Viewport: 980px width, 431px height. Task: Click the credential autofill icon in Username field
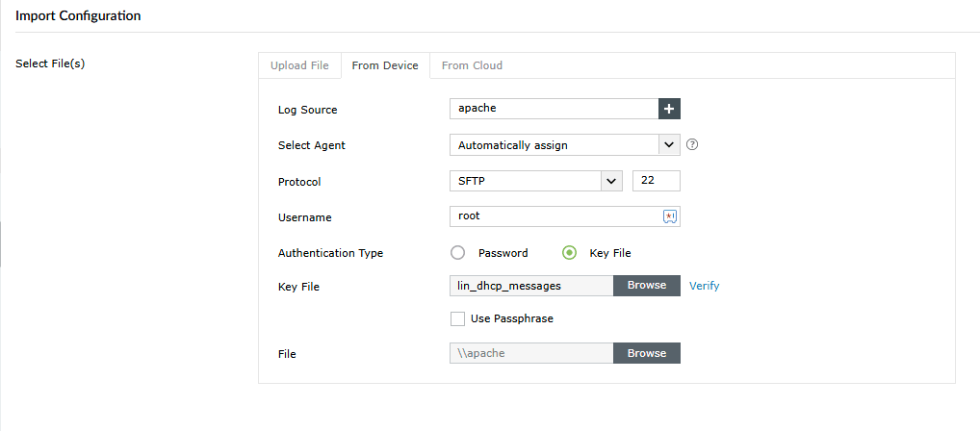coord(670,216)
